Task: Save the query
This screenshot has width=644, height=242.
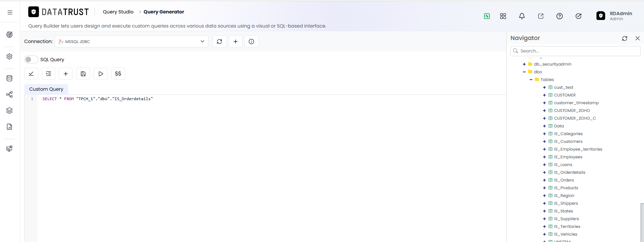Action: coord(83,74)
